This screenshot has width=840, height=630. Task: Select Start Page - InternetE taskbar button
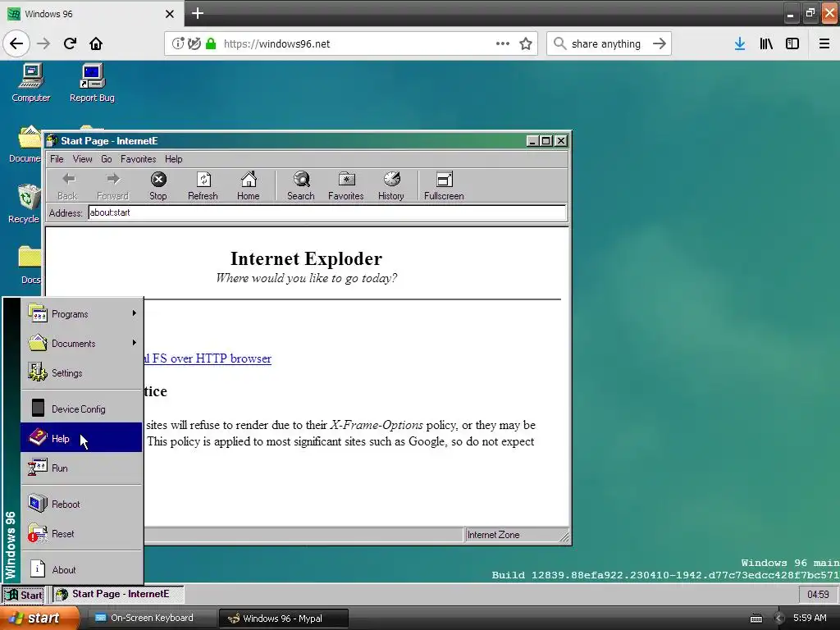tap(118, 594)
